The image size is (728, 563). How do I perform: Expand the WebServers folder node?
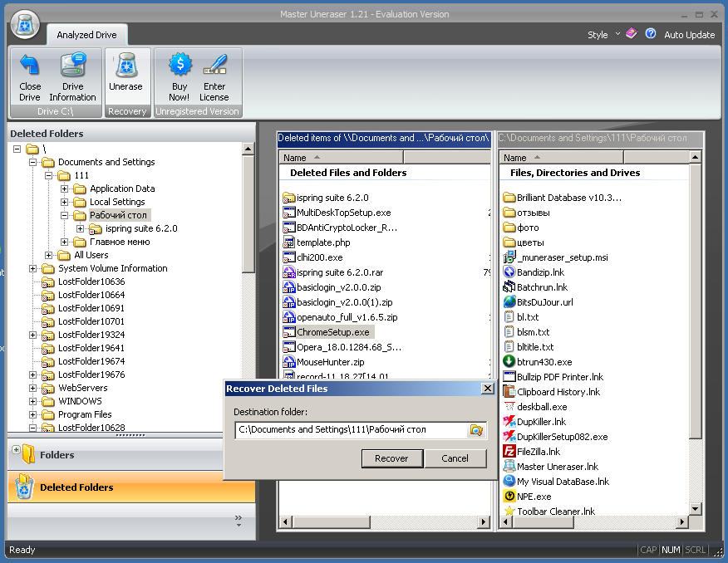pyautogui.click(x=33, y=388)
